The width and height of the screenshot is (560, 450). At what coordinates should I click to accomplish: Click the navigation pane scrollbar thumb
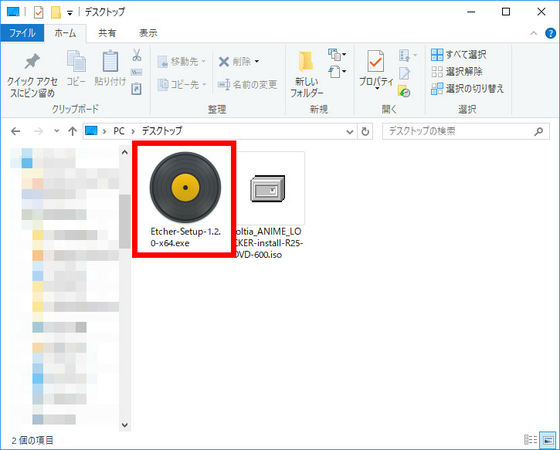coord(125,221)
